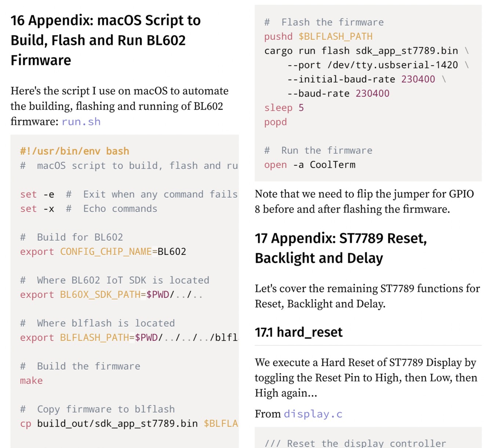Open the run.sh script link
The image size is (492, 448).
click(81, 122)
